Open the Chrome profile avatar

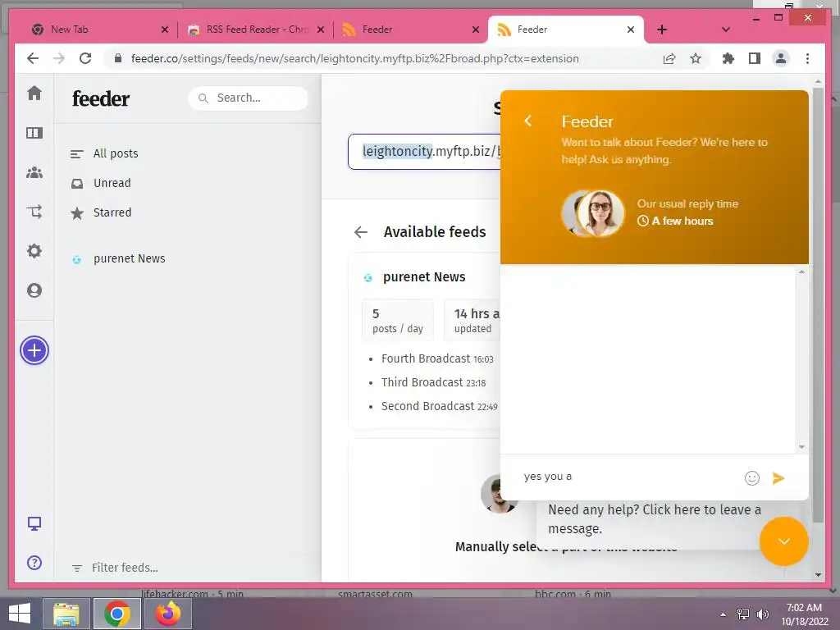point(781,58)
